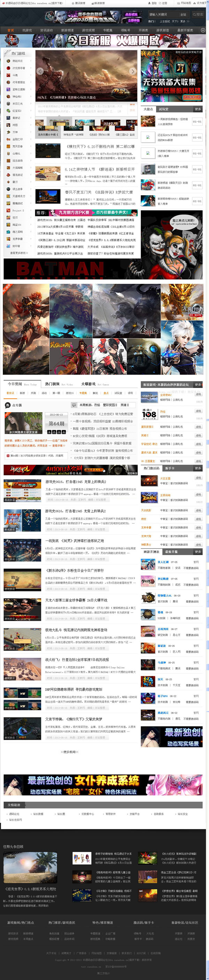This screenshot has width=209, height=980.
Task: Expand 更多 next to hot search keywords
Action: click(184, 21)
